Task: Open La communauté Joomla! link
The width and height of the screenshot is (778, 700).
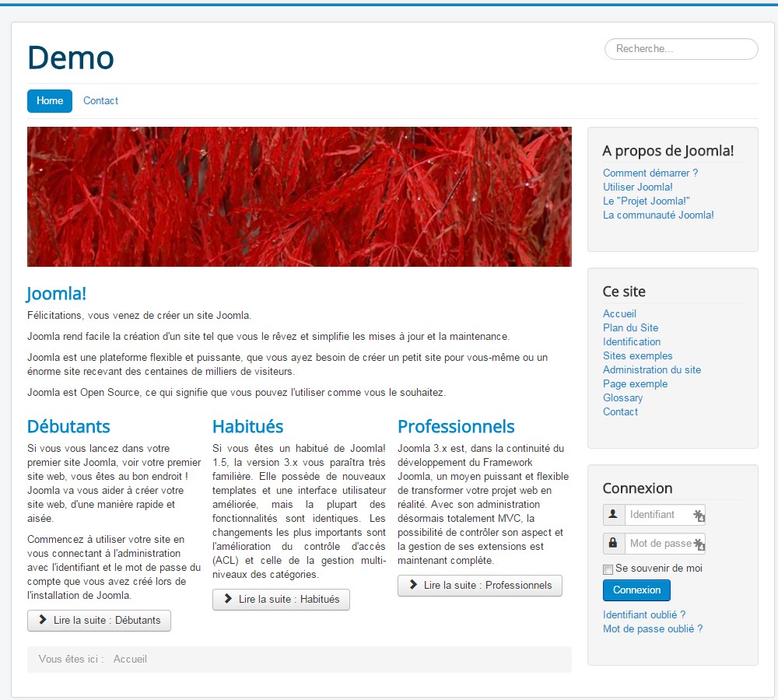Action: (x=658, y=215)
